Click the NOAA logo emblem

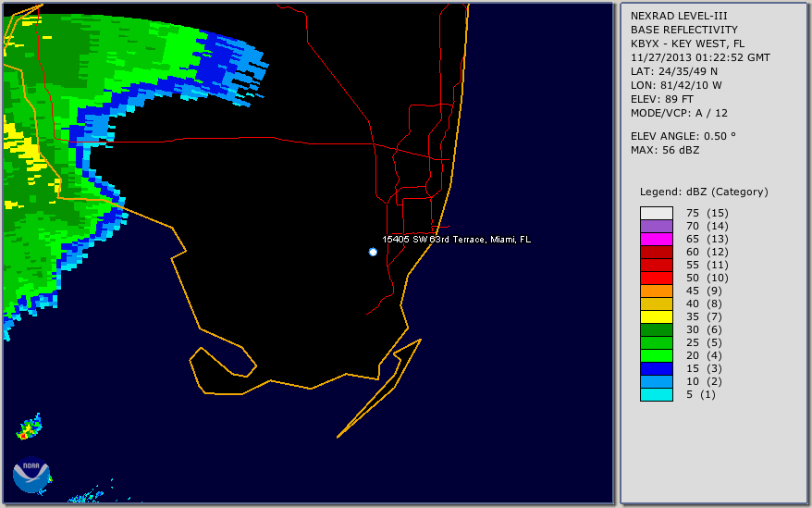tap(31, 475)
